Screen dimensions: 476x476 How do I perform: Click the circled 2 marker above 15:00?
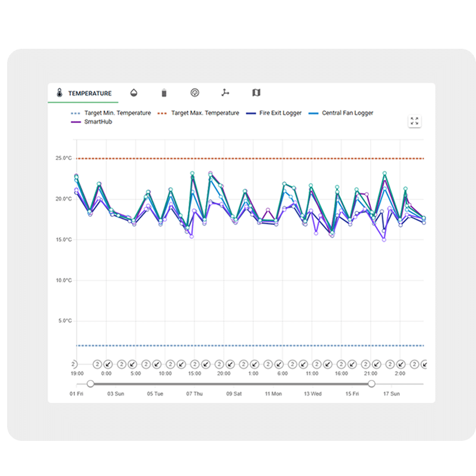tap(195, 364)
